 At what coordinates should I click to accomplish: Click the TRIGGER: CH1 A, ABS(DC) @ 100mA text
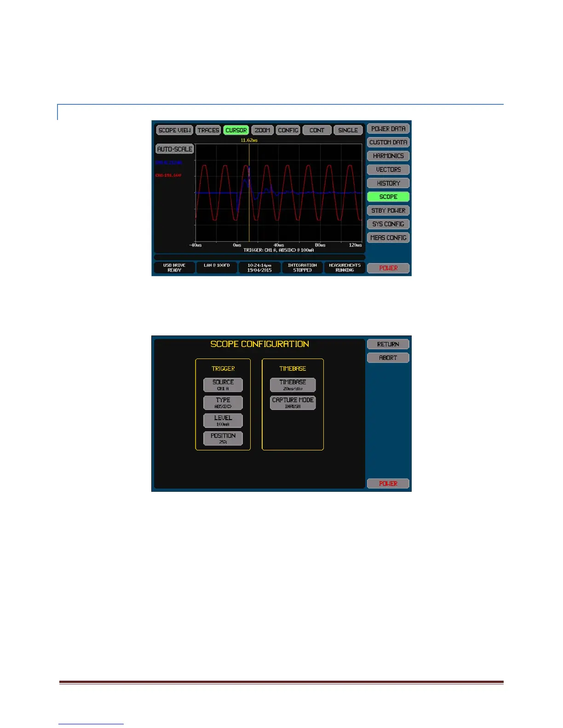279,250
